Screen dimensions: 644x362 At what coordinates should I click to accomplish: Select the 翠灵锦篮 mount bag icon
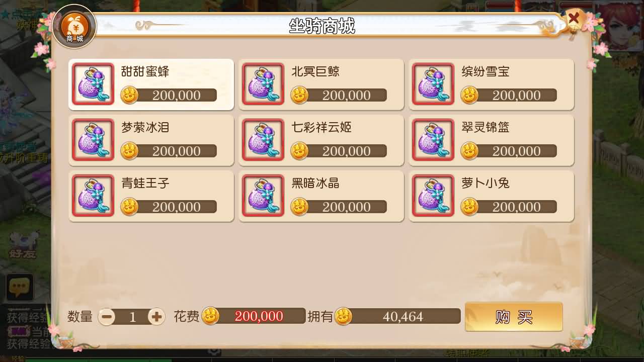(433, 140)
